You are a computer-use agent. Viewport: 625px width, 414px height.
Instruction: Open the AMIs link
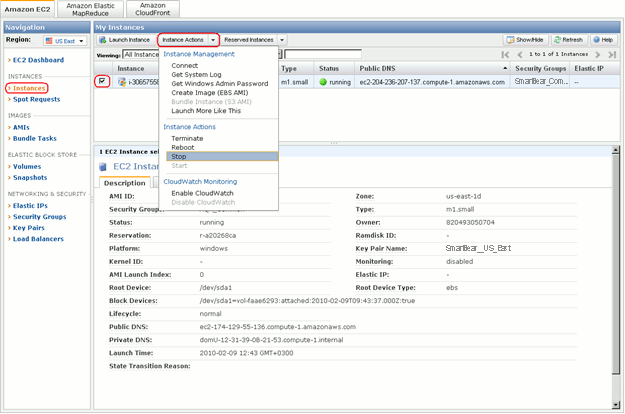[21, 128]
